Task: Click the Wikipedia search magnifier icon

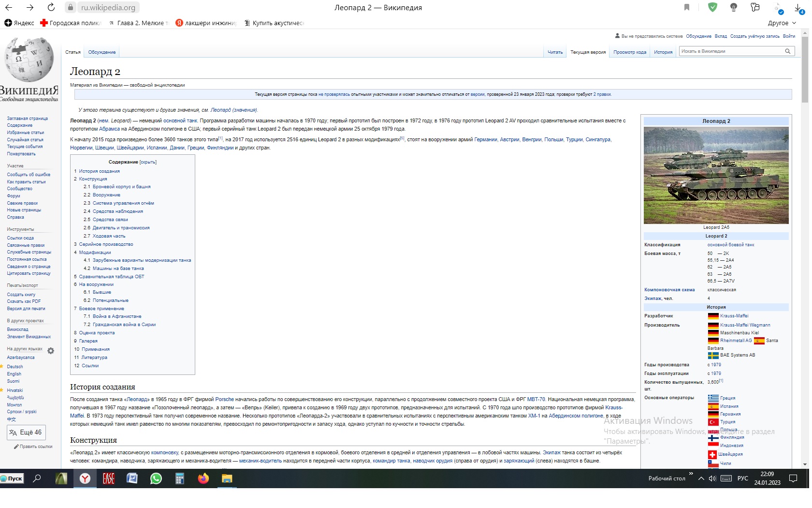Action: pos(788,51)
